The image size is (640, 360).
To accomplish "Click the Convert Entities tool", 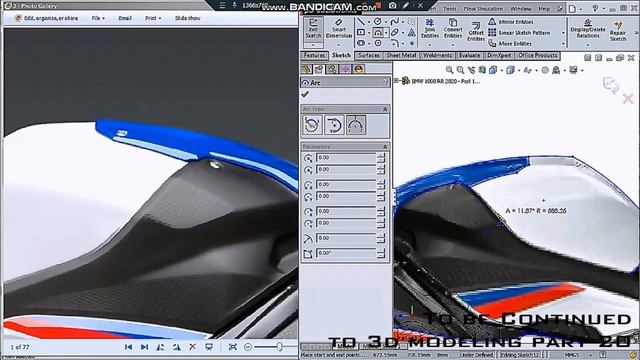I will (453, 29).
